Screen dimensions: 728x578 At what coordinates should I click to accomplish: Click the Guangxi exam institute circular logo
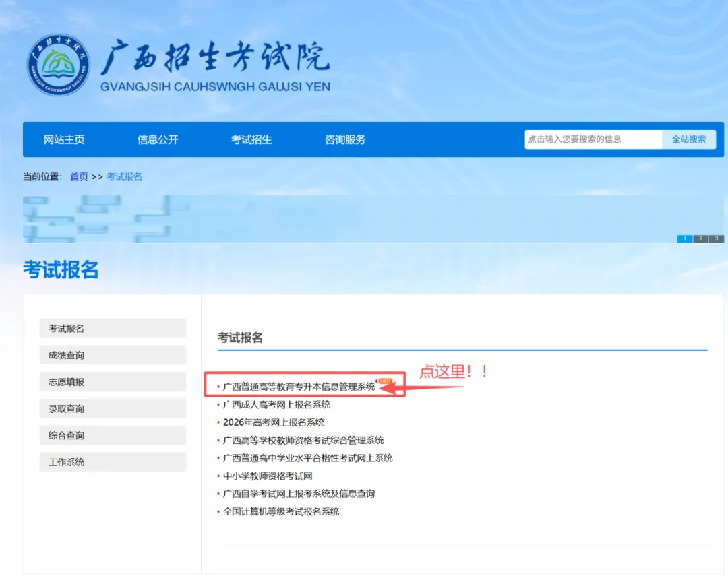pyautogui.click(x=58, y=65)
